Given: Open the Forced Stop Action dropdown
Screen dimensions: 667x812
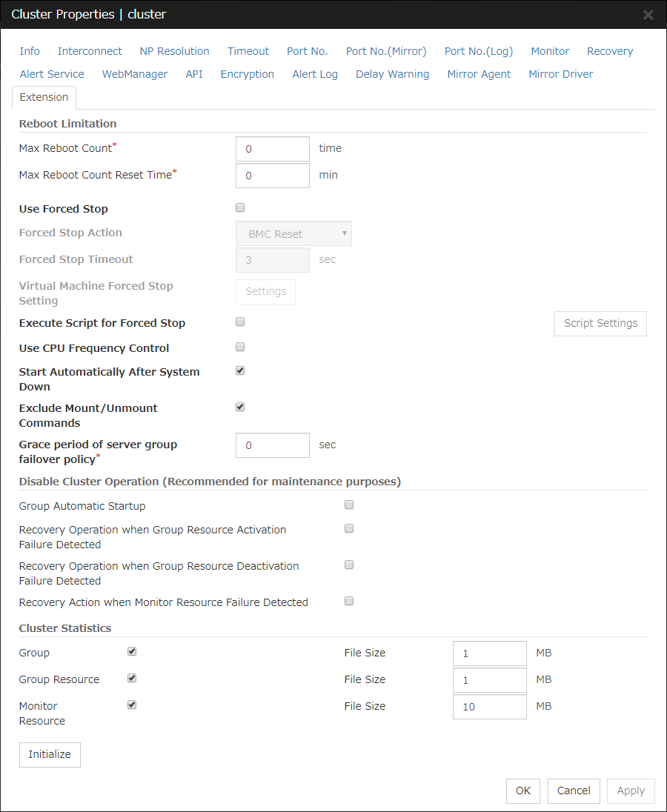Looking at the screenshot, I should (x=293, y=234).
